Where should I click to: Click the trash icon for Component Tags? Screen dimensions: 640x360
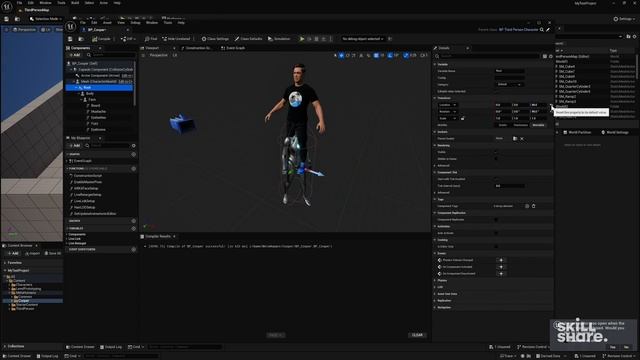[x=533, y=206]
